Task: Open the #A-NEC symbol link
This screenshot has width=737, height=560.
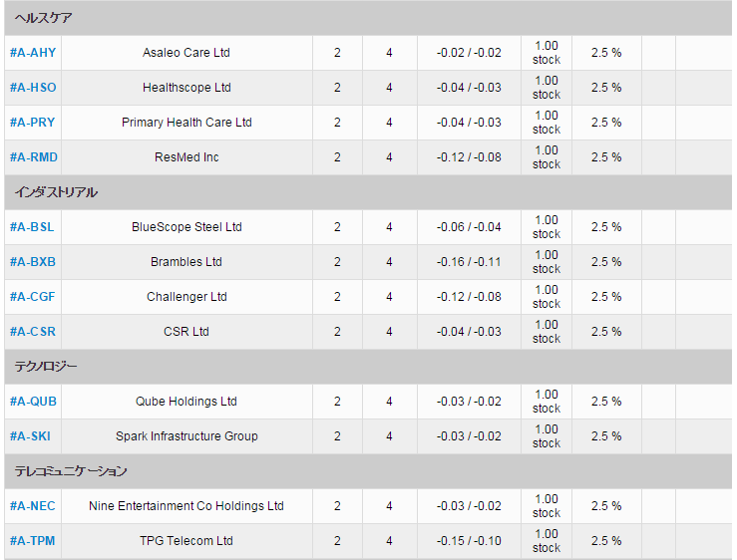Action: pyautogui.click(x=33, y=506)
